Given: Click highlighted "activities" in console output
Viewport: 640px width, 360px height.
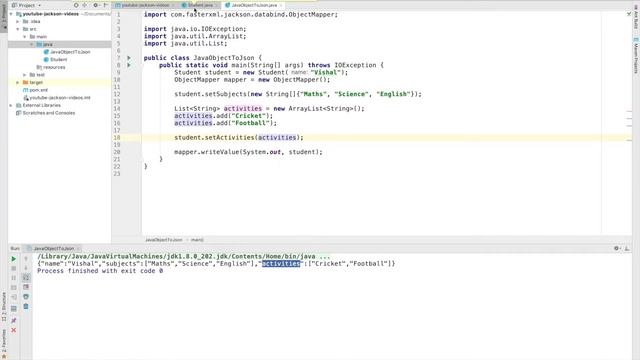Looking at the screenshot, I should pos(281,264).
